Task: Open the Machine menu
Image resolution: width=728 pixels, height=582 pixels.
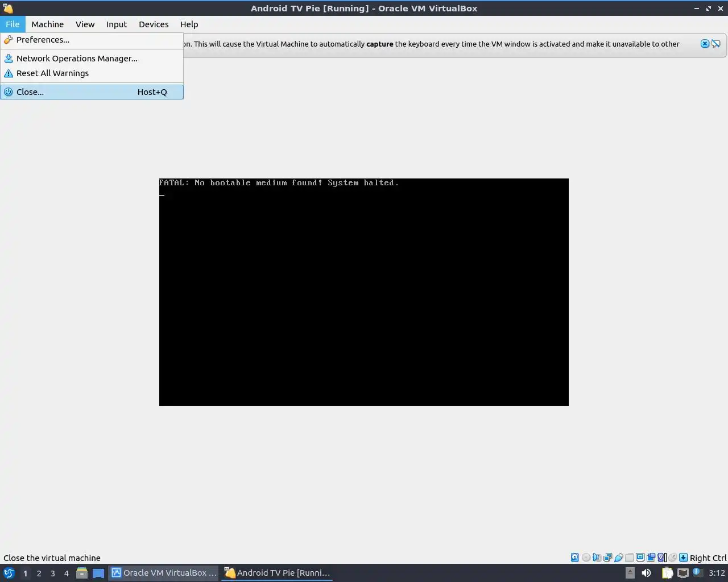Action: click(x=47, y=24)
